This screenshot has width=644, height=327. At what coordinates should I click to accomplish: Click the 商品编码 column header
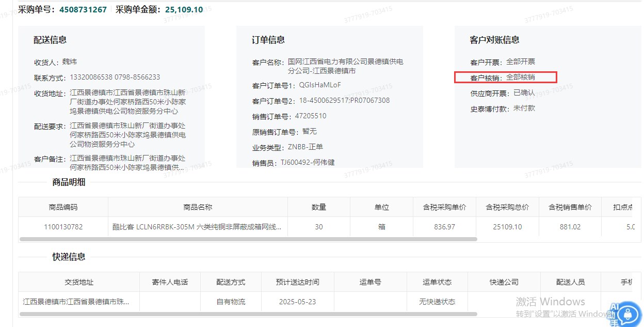63,207
